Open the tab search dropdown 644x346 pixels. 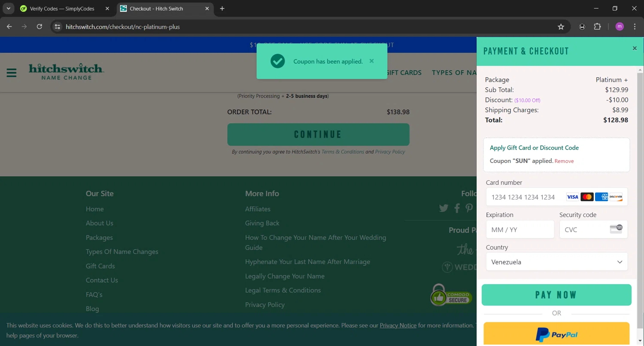click(8, 9)
